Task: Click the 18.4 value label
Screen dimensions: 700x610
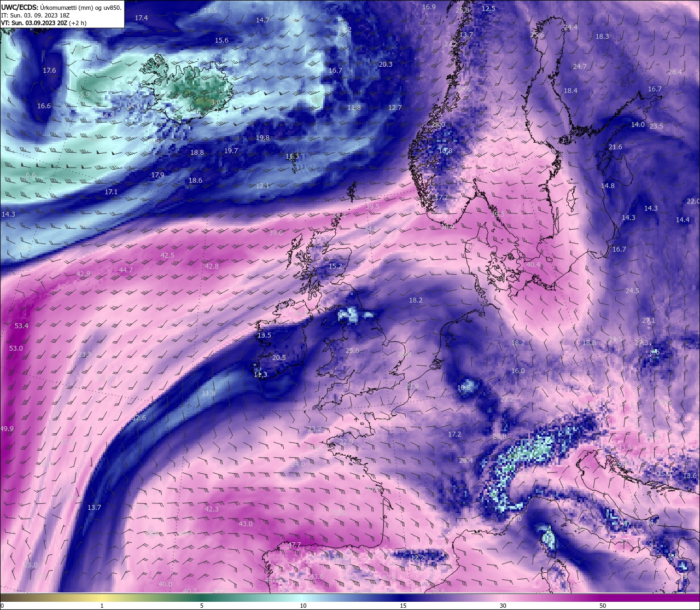Action: pos(570,90)
